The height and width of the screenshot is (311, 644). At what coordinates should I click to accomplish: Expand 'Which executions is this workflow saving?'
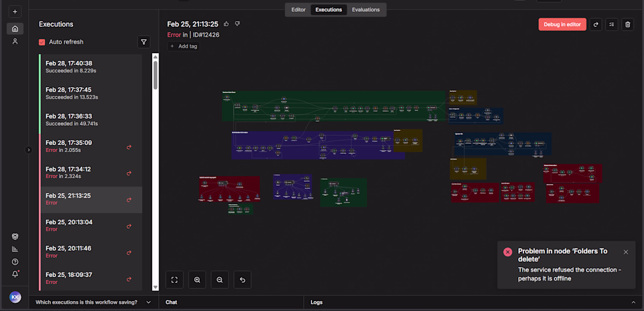click(93, 302)
